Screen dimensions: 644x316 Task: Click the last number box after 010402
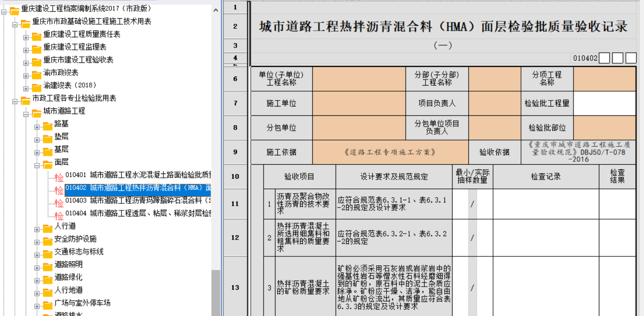click(631, 58)
